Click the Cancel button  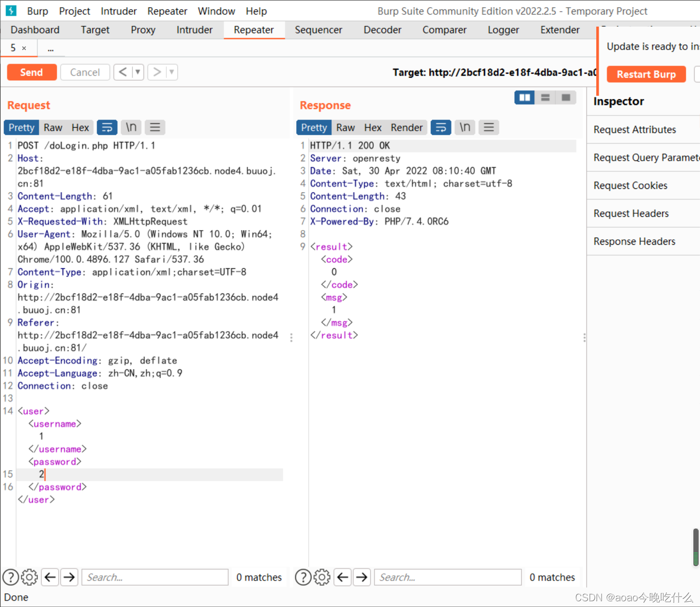85,72
